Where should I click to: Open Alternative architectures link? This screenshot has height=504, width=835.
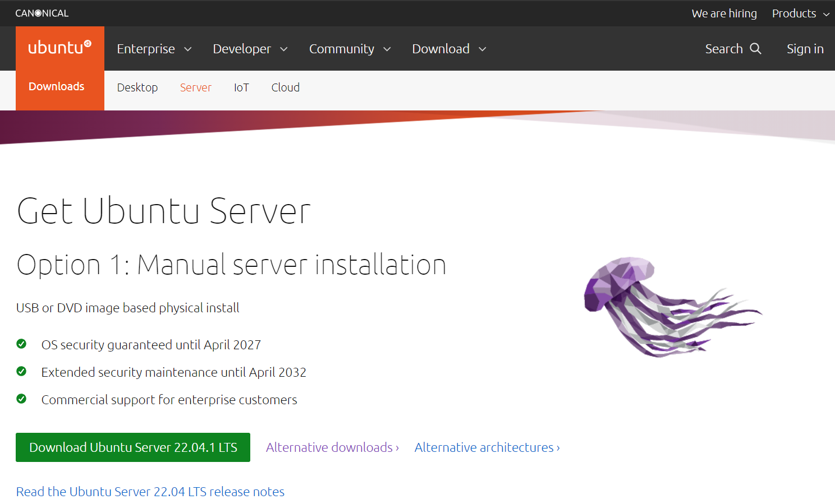point(487,447)
